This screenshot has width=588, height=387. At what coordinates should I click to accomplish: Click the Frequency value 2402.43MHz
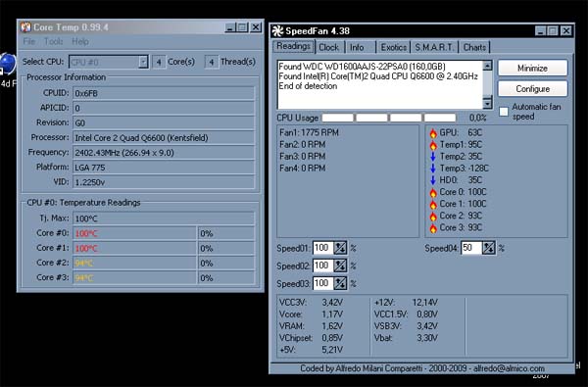pyautogui.click(x=164, y=153)
